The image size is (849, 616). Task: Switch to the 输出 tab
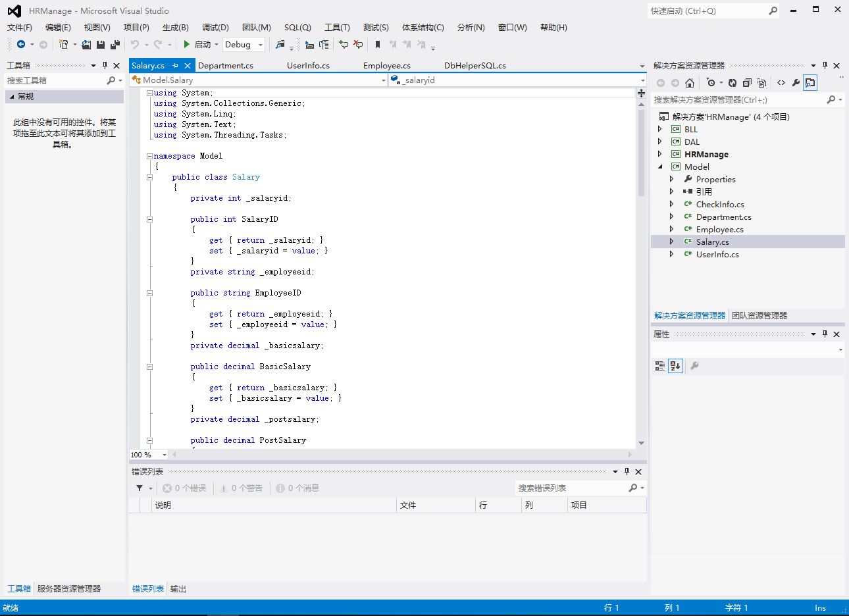tap(178, 589)
